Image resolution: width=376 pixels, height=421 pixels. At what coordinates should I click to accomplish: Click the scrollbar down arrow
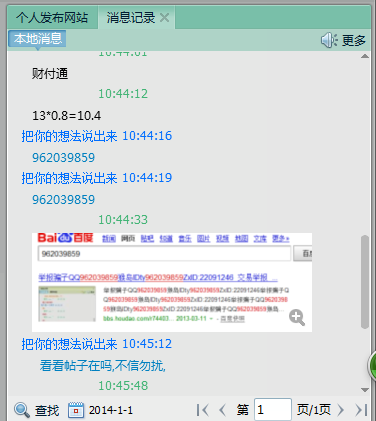pyautogui.click(x=365, y=390)
